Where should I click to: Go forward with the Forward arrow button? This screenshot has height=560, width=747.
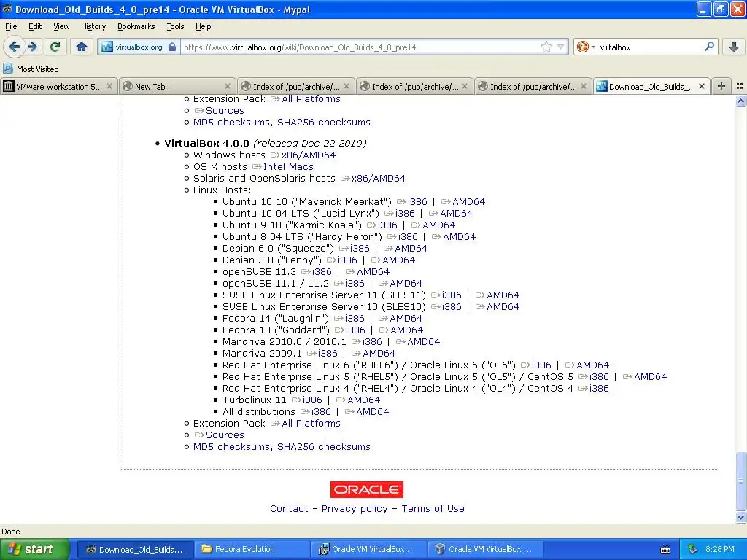(33, 47)
